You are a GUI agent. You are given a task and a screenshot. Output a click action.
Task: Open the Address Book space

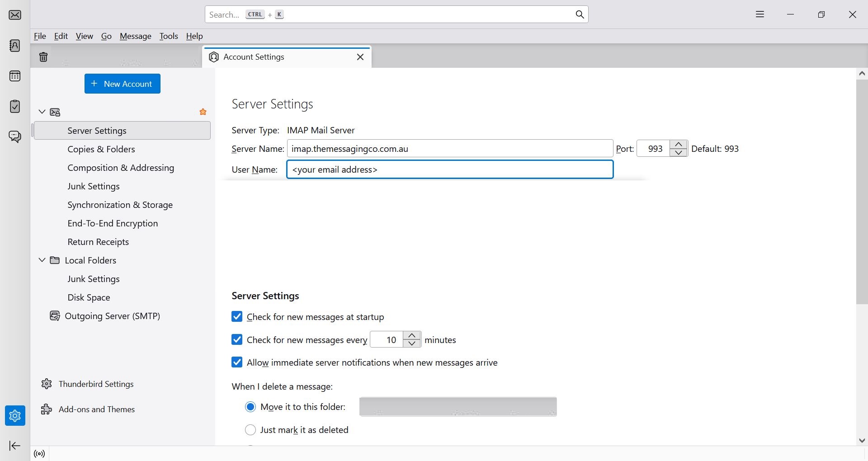point(15,46)
